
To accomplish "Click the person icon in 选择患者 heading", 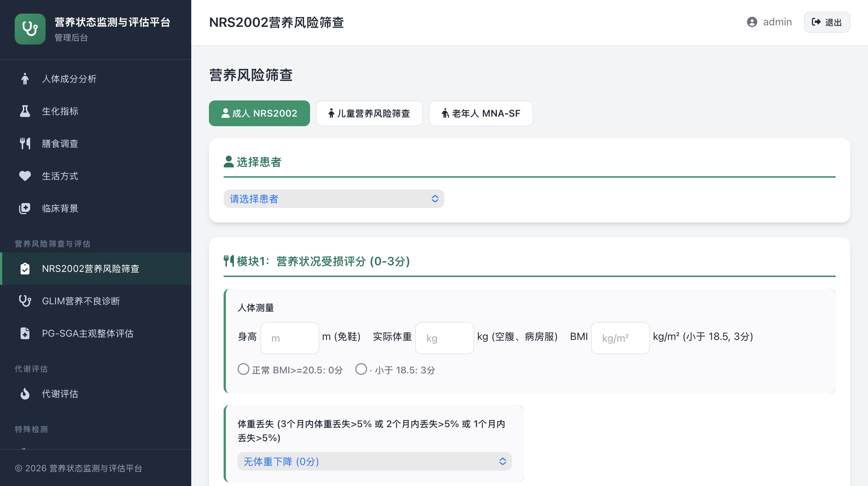I will pyautogui.click(x=229, y=162).
